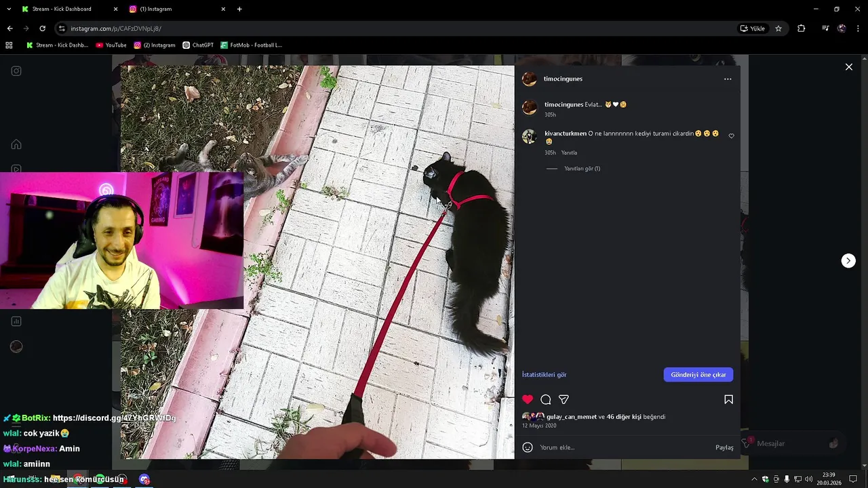This screenshot has height=488, width=868.
Task: Open the YouTube bookmark
Action: pos(111,45)
